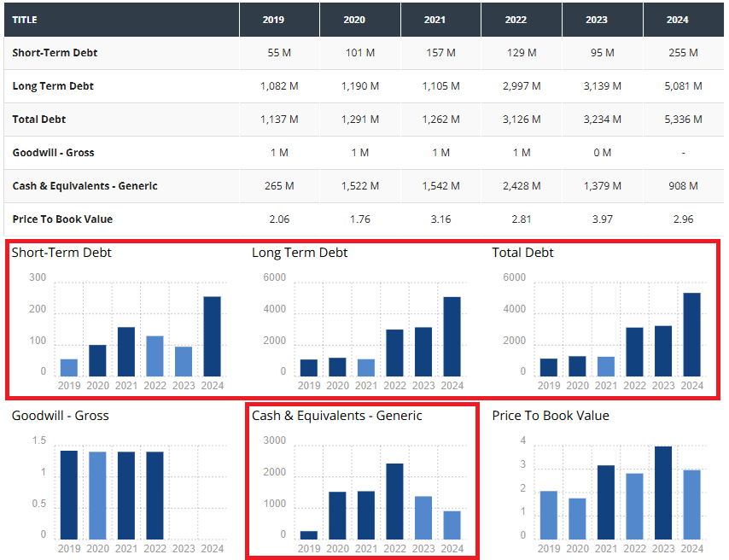Image resolution: width=729 pixels, height=560 pixels.
Task: Click the 2024 bar in Short-Term Debt chart
Action: click(x=212, y=336)
